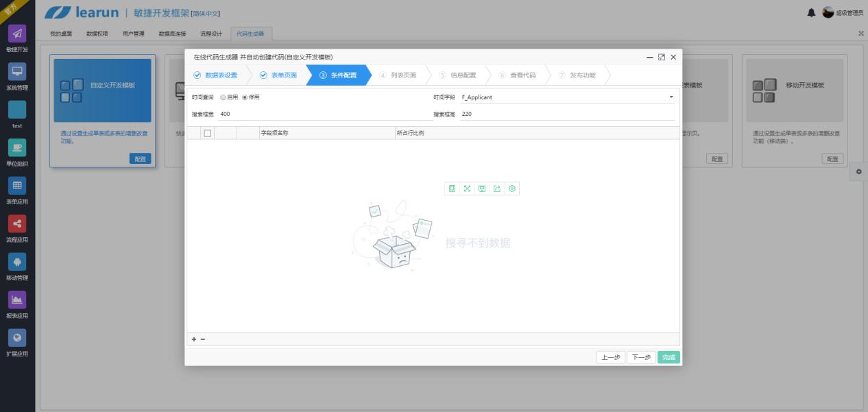Select wizard step 条件配置
Image resolution: width=868 pixels, height=412 pixels.
click(x=338, y=75)
